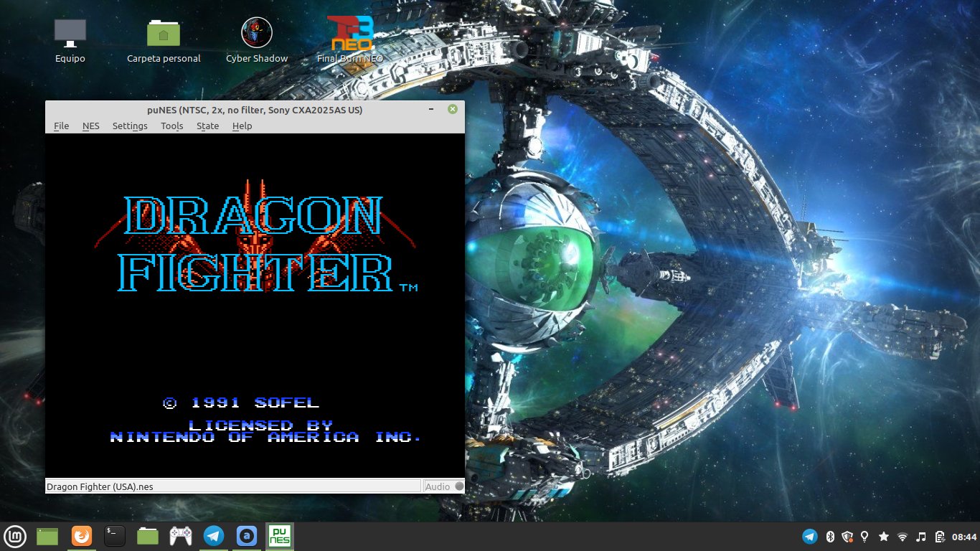Toggle the Audio indicator in status bar
This screenshot has width=980, height=551.
443,486
